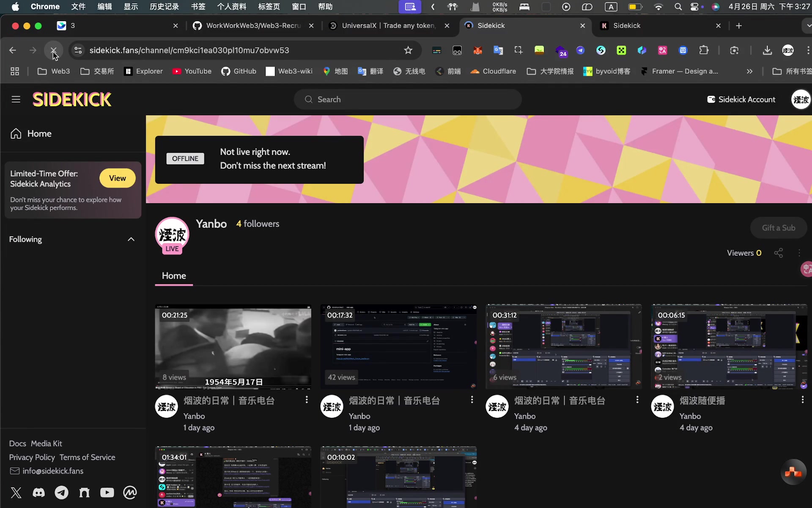Click the 4 followers text

coord(258,224)
